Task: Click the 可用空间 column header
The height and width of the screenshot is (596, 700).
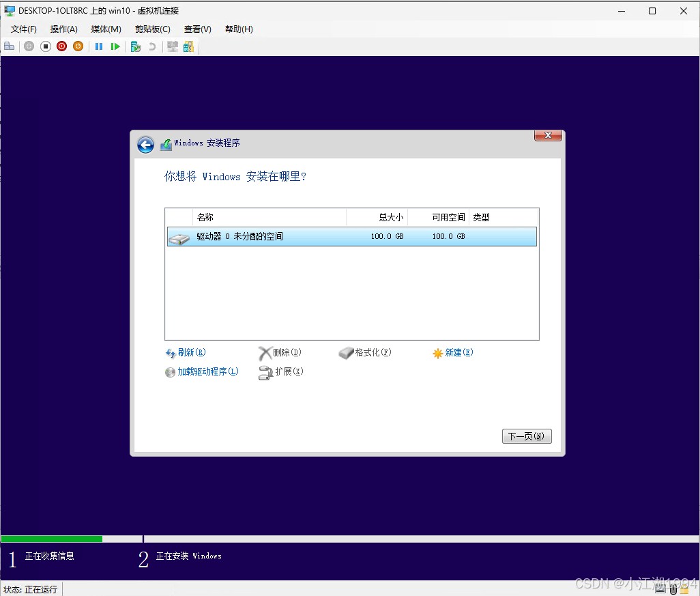Action: pos(439,218)
